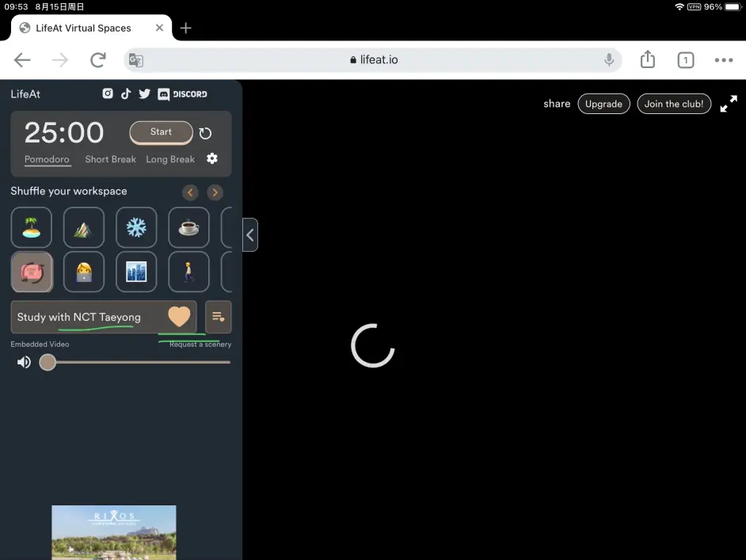
Task: Open the Discord link
Action: coord(183,94)
